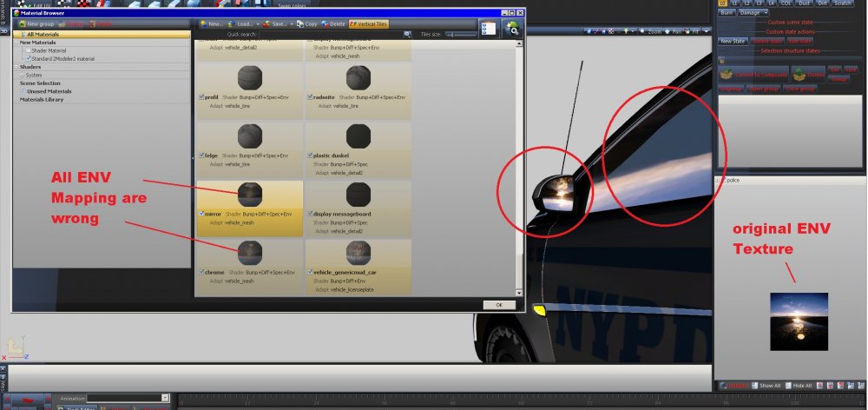868x410 pixels.
Task: Click the small lock icon under Selection structure states
Action: pos(721,61)
